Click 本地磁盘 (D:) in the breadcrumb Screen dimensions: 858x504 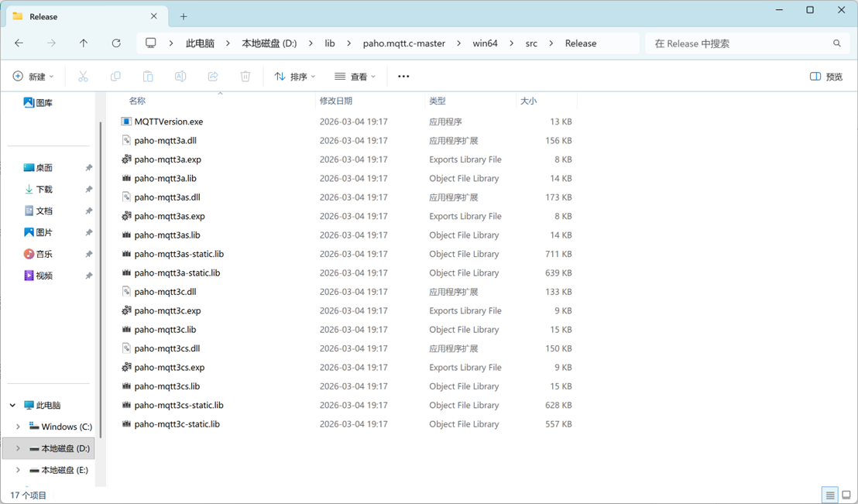pos(269,43)
